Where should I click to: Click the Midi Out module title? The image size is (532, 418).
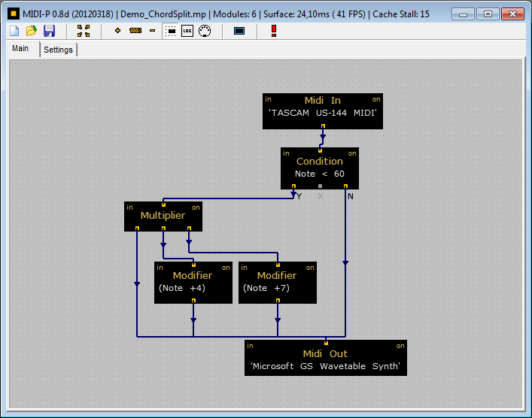tap(325, 353)
